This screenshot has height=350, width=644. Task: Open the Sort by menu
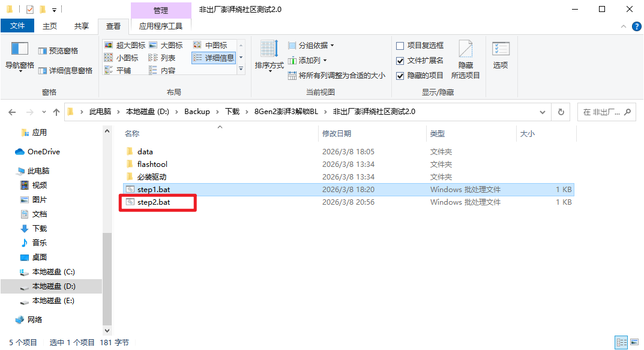coord(269,56)
